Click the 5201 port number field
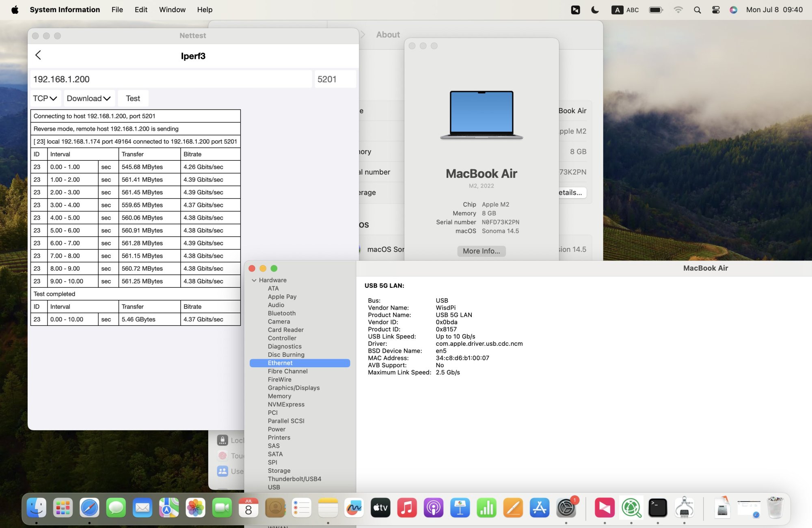This screenshot has height=528, width=812. pyautogui.click(x=335, y=79)
